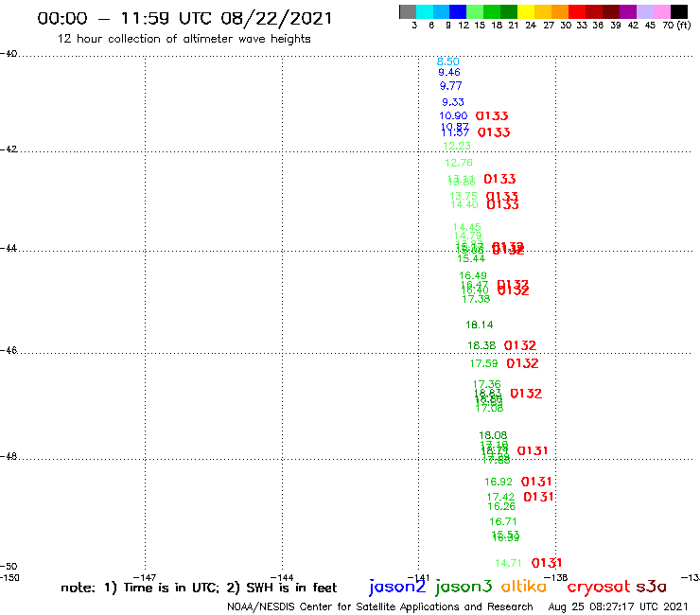Click the 14.71 wave height value
The width and height of the screenshot is (700, 615).
[x=509, y=563]
